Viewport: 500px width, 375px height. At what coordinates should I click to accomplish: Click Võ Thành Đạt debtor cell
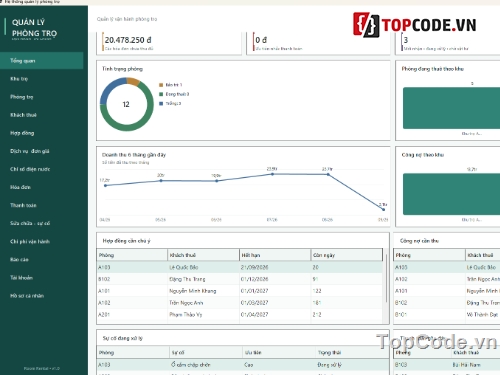483,314
